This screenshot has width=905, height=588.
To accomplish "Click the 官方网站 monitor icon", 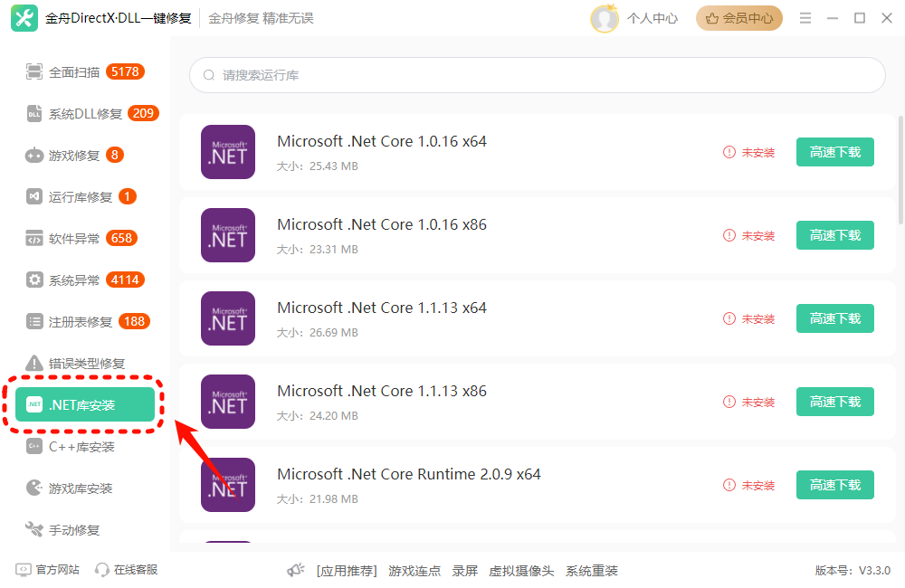I will pyautogui.click(x=24, y=570).
